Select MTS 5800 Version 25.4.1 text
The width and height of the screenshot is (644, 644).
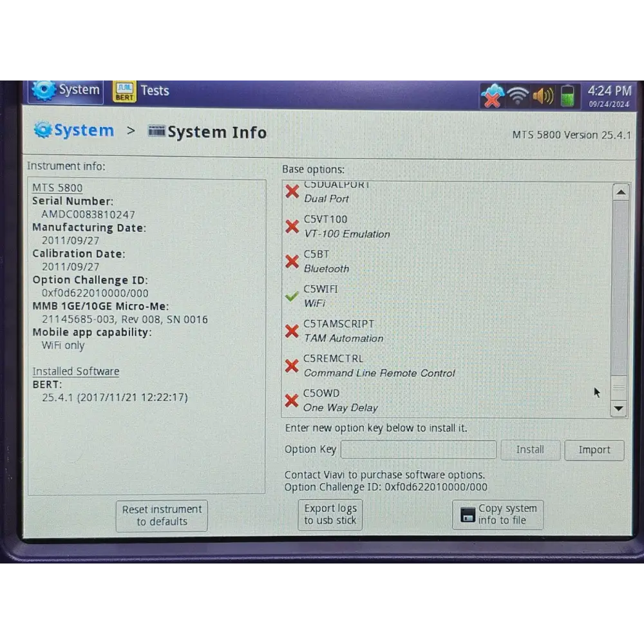pyautogui.click(x=571, y=135)
